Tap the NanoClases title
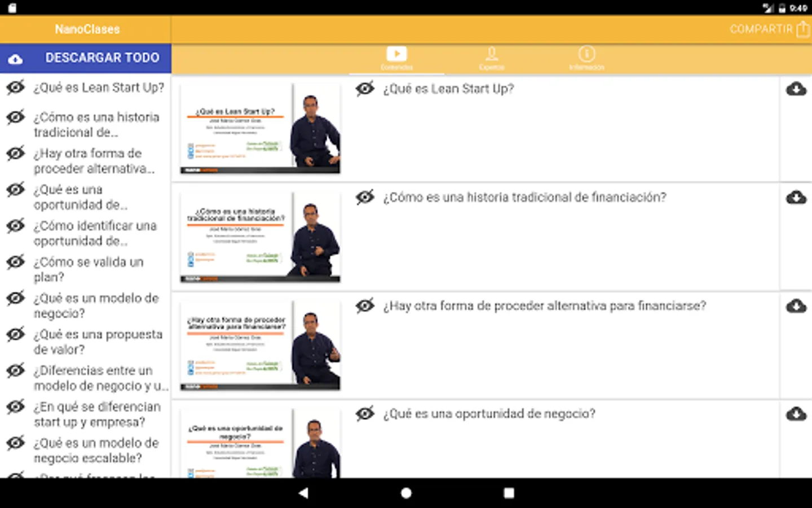The height and width of the screenshot is (508, 812). (x=87, y=29)
